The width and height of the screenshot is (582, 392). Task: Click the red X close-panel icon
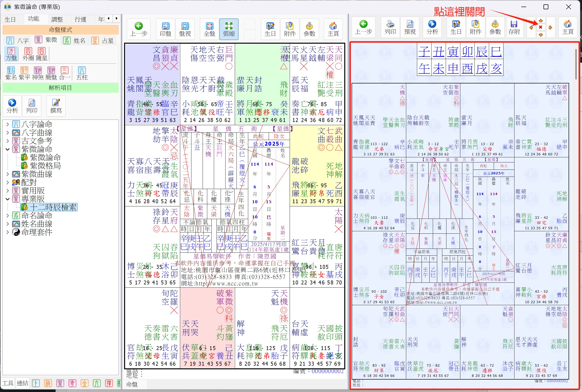(x=541, y=27)
